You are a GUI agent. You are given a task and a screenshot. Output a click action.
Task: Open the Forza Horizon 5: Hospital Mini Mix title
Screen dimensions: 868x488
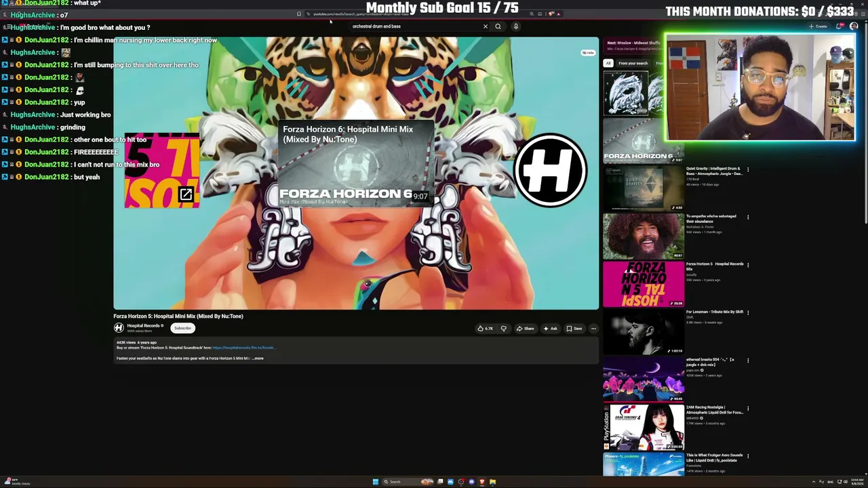tap(178, 316)
